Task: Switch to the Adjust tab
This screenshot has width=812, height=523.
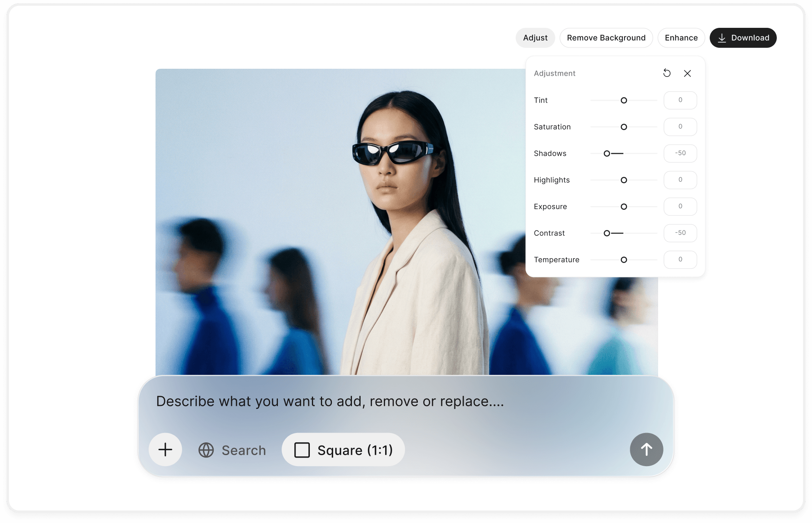Action: 535,38
